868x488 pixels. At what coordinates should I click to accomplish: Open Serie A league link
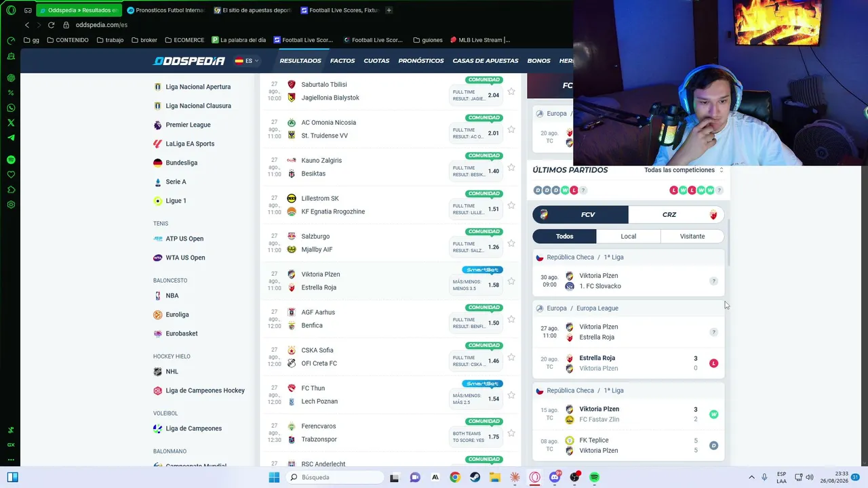176,182
